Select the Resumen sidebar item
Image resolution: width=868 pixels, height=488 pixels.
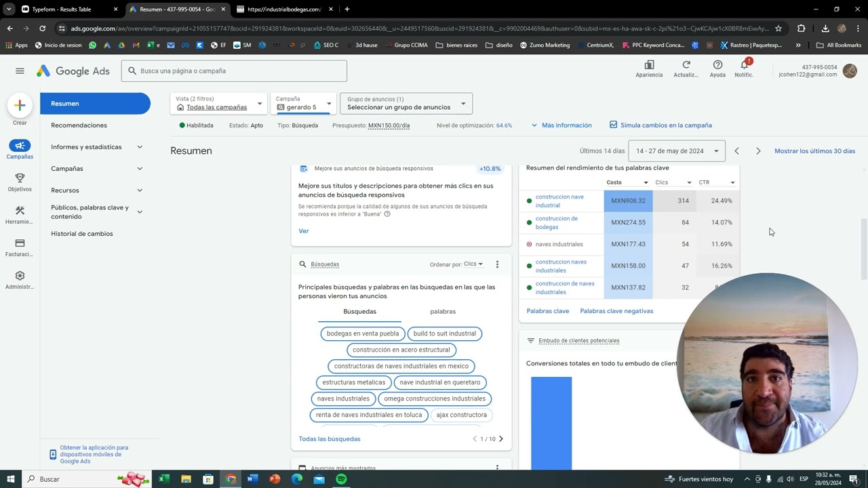(x=95, y=104)
